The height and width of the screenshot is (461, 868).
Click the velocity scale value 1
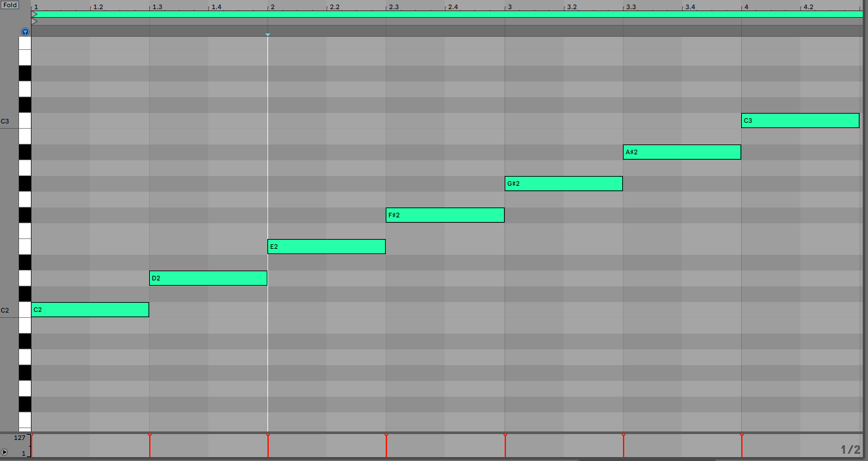point(24,453)
